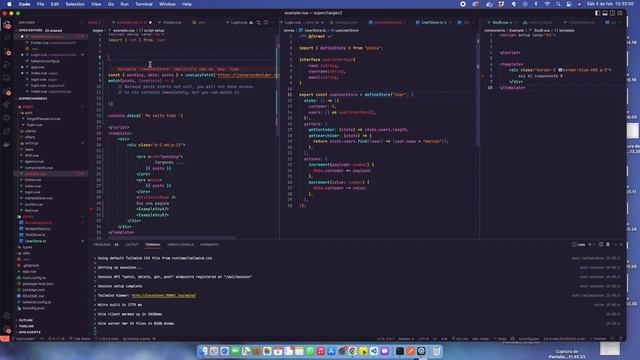
Task: Add a new terminal with the plus icon
Action: tap(590, 244)
